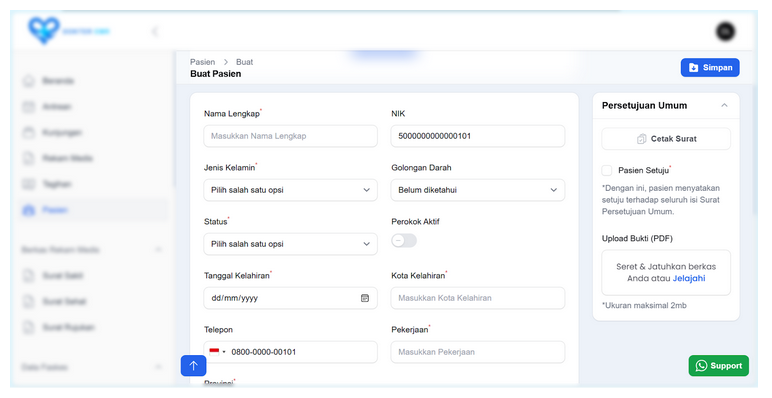Collapse the sidebar with the header chevron
Screen dimensions: 772x398
[155, 32]
